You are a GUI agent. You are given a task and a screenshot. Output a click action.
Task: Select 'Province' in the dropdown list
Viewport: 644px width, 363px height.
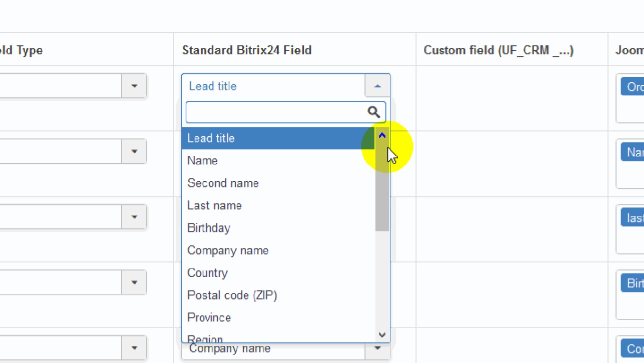point(209,318)
